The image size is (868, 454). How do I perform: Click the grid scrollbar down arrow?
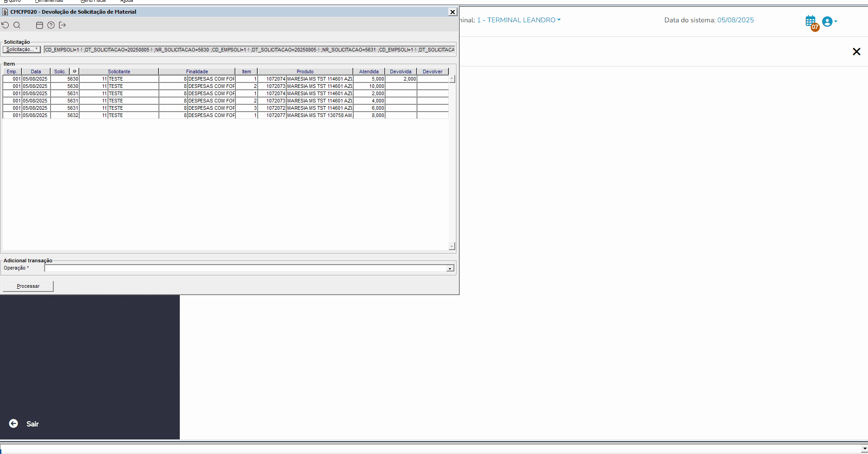coord(452,246)
